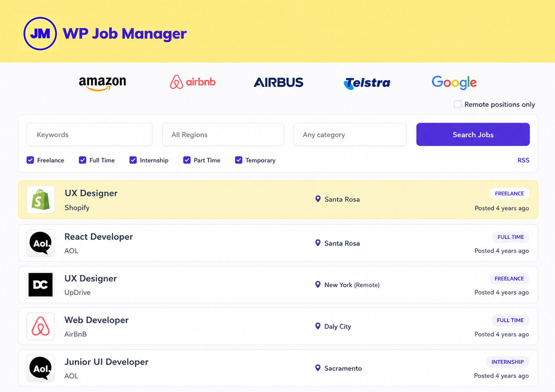The height and width of the screenshot is (392, 555).
Task: Click the UpDrive company name
Action: click(x=77, y=292)
